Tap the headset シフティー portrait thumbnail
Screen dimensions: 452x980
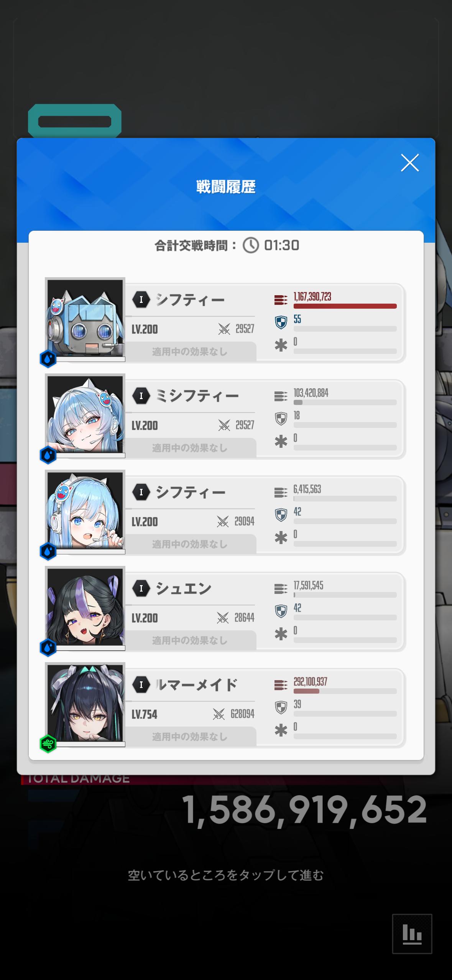[85, 511]
